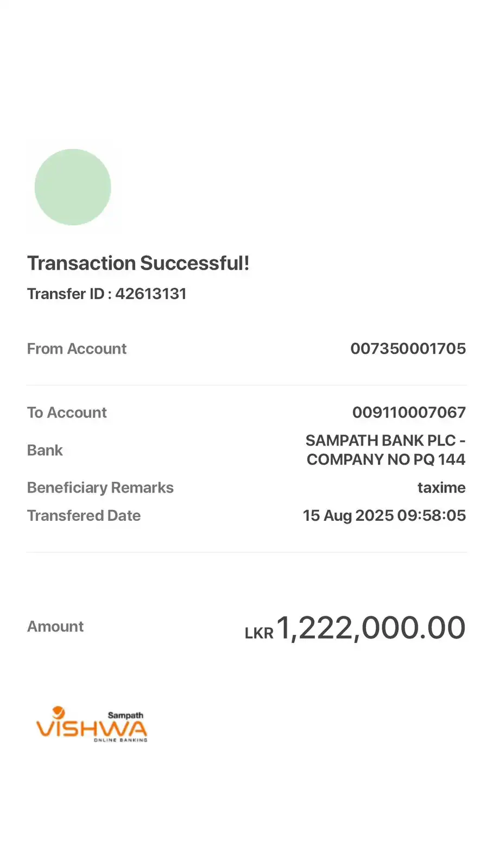Select the to account number 009110007067

click(x=409, y=412)
